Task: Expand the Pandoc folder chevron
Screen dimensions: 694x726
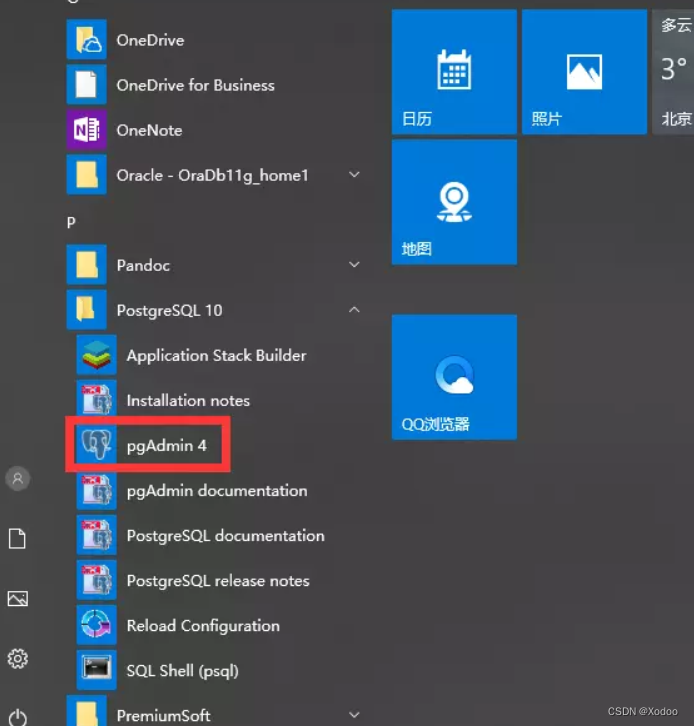Action: [354, 264]
